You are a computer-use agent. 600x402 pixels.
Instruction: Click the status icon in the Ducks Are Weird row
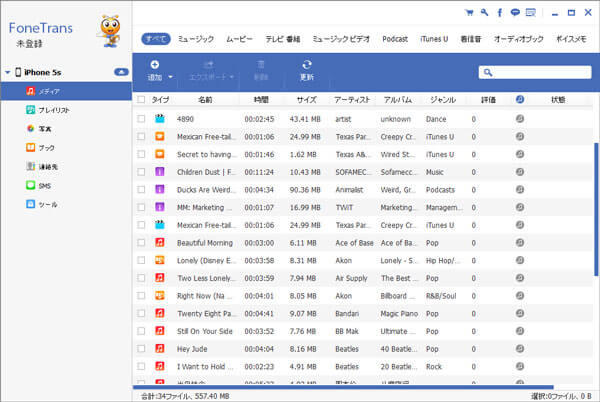(x=520, y=189)
